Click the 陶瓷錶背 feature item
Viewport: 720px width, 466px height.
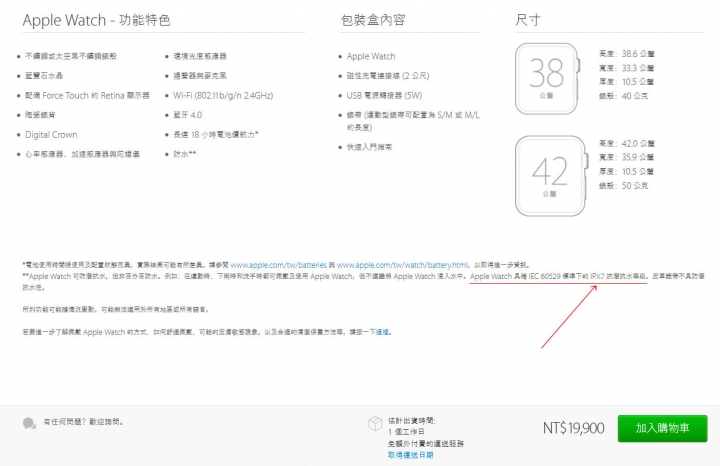point(40,115)
